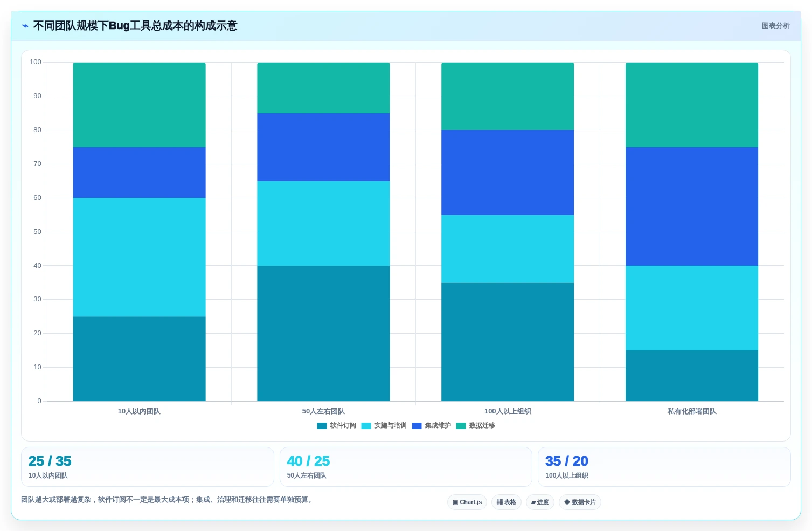Click the footnote text about 软件订阅 cost
Screen dimensions: 812x531
point(167,500)
